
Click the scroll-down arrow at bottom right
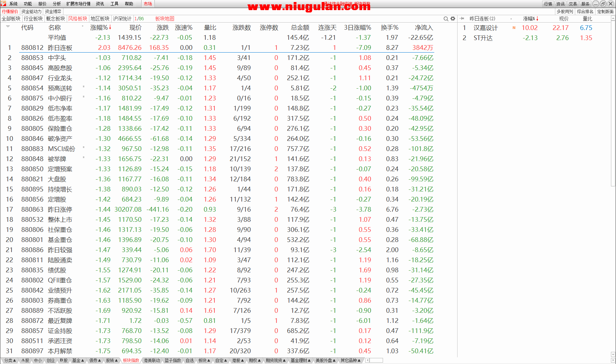click(613, 354)
